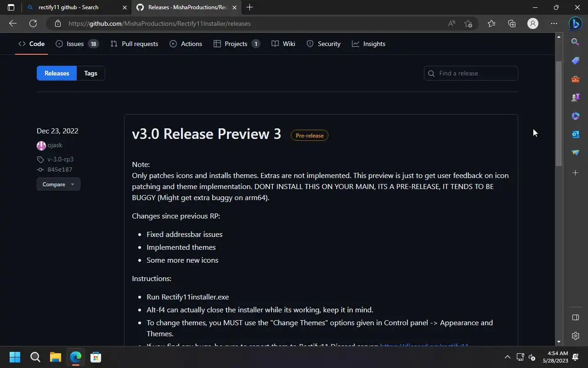
Task: Close the rectify11 github Search tab
Action: click(124, 7)
